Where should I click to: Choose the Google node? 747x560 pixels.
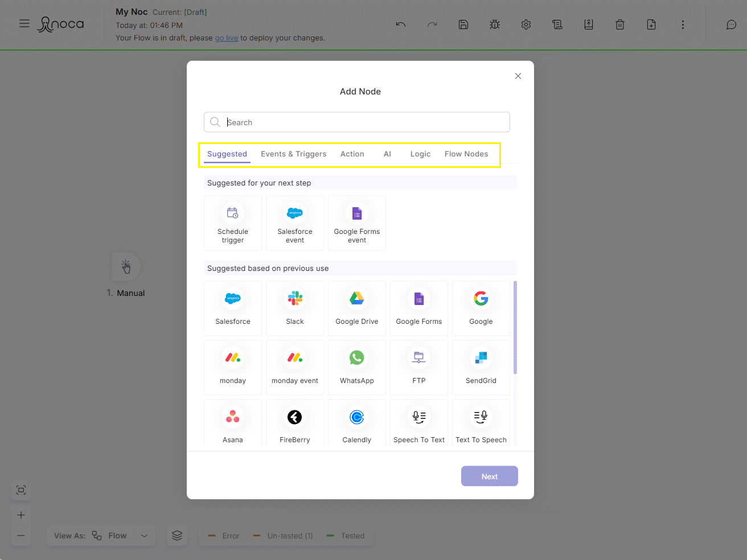(481, 308)
